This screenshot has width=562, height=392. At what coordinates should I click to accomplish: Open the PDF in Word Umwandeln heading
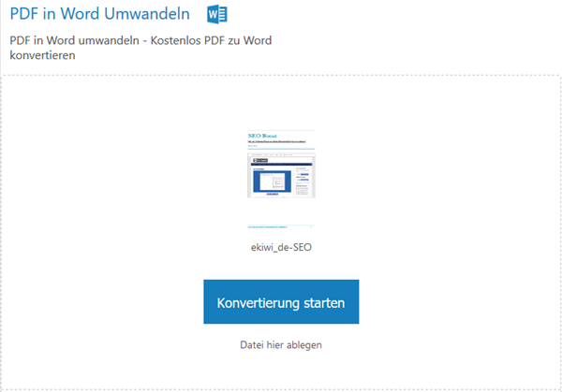click(99, 14)
